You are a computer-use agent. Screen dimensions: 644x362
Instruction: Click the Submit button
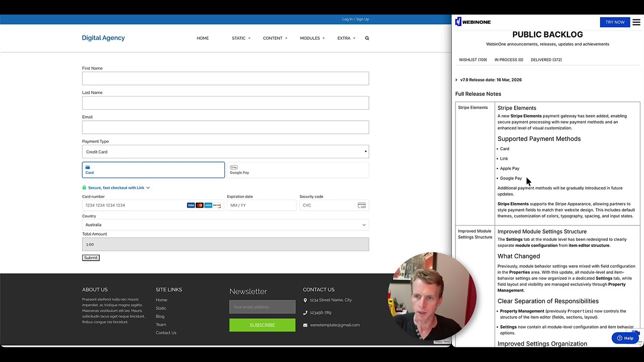[91, 258]
